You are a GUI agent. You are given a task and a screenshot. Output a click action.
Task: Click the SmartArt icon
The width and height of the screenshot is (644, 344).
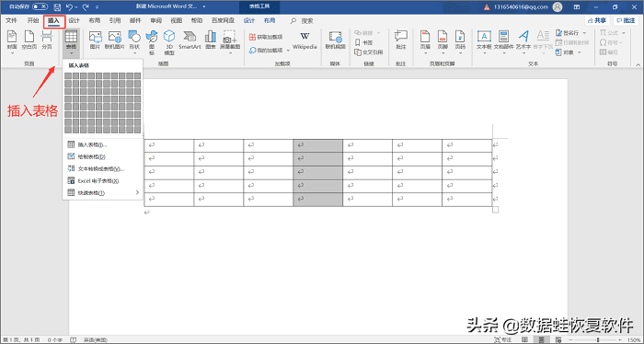pos(190,40)
